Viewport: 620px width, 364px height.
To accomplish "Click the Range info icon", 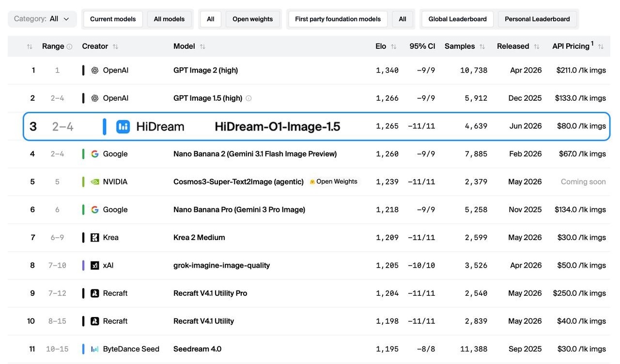I will pyautogui.click(x=69, y=46).
